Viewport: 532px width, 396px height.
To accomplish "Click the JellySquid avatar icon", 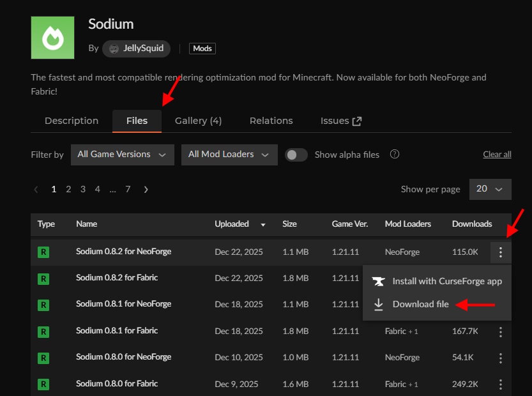I will pyautogui.click(x=112, y=49).
